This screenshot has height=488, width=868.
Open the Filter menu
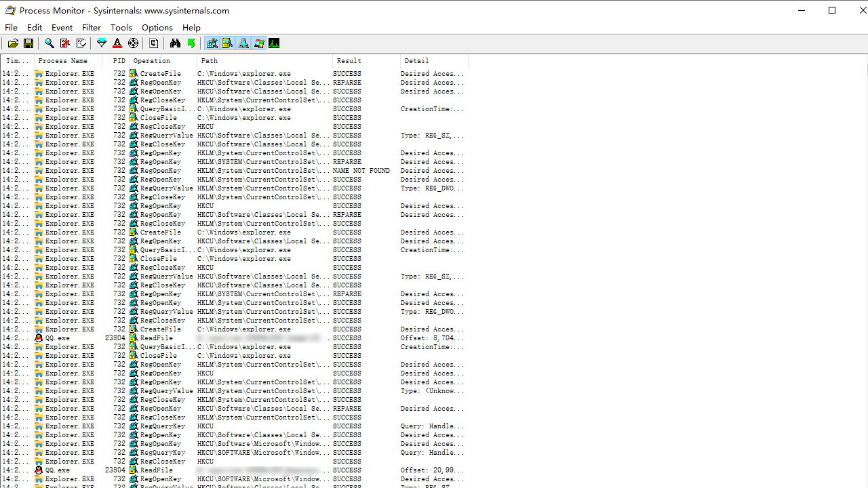[92, 28]
